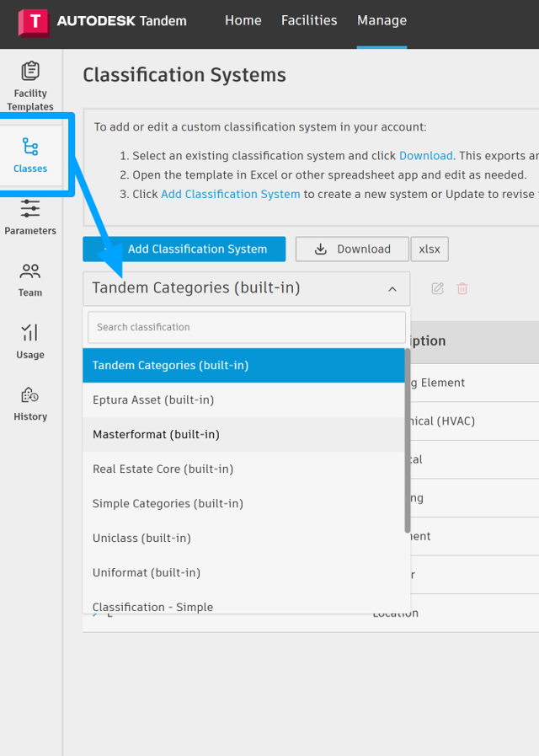Click the xlsx format button

[x=430, y=249]
